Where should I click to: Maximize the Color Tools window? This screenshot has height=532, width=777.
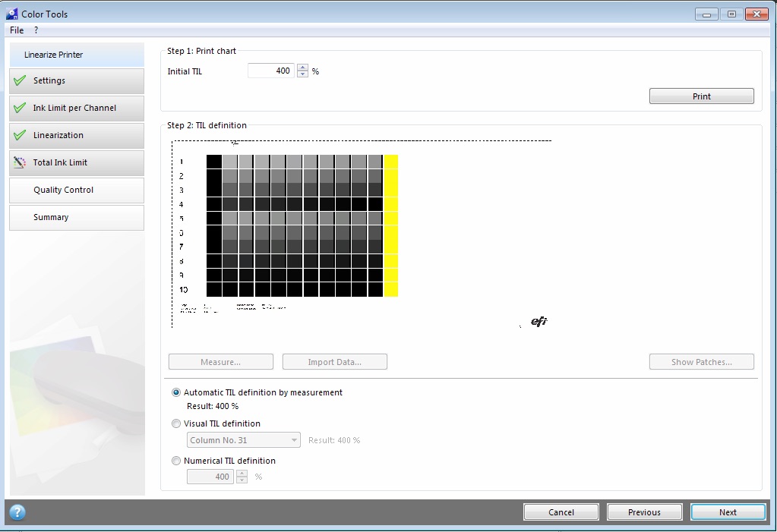pos(731,14)
